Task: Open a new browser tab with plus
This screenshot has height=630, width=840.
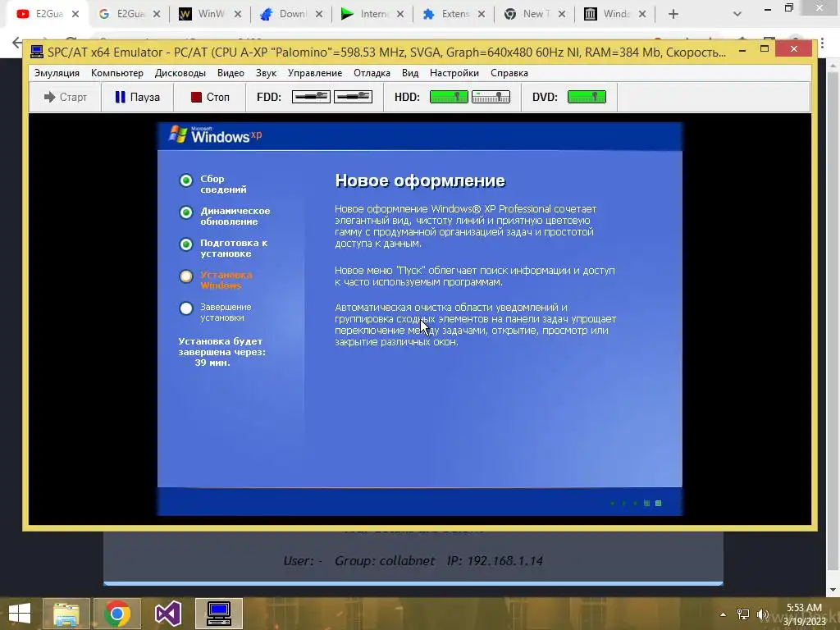Action: click(x=673, y=14)
